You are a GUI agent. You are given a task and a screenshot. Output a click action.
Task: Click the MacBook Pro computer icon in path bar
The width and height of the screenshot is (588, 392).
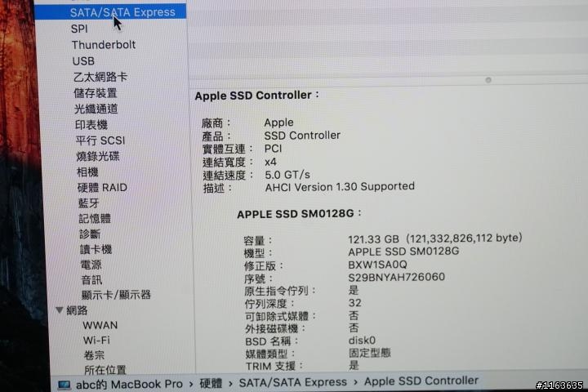[64, 385]
